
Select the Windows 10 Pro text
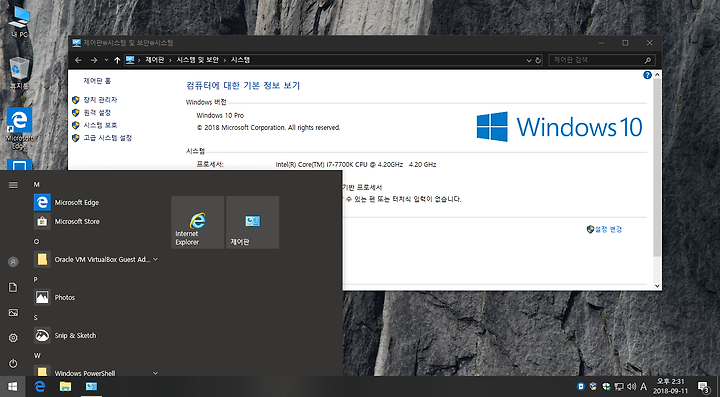pos(220,116)
